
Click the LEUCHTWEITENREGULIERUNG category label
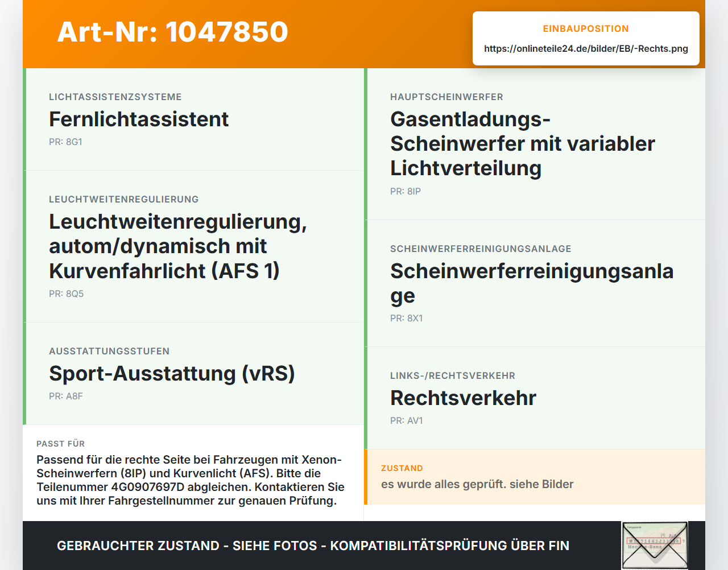tap(124, 200)
